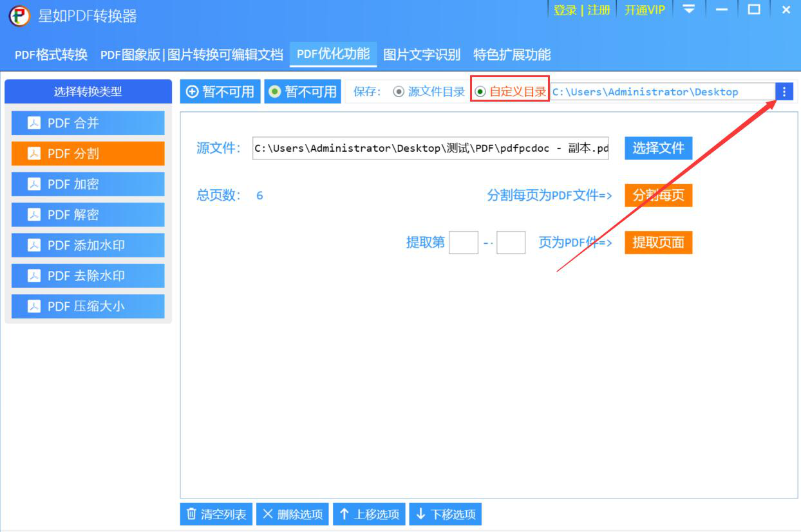Open the PDF 添加水印 watermark tool
This screenshot has height=532, width=801.
click(87, 245)
